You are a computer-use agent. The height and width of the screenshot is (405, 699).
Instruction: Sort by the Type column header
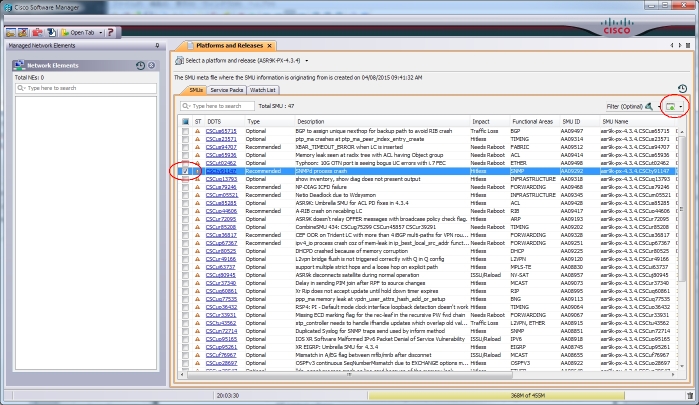(269, 121)
